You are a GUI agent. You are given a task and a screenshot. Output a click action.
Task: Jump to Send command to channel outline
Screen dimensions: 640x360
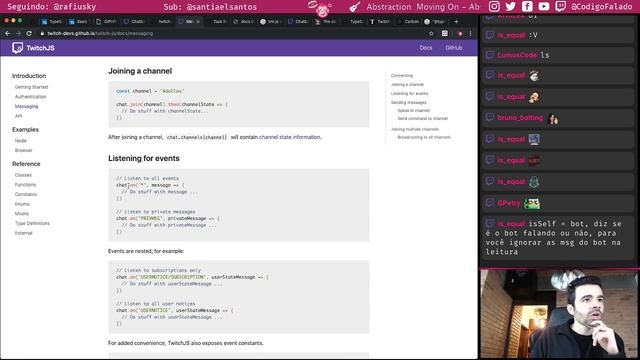pyautogui.click(x=422, y=118)
